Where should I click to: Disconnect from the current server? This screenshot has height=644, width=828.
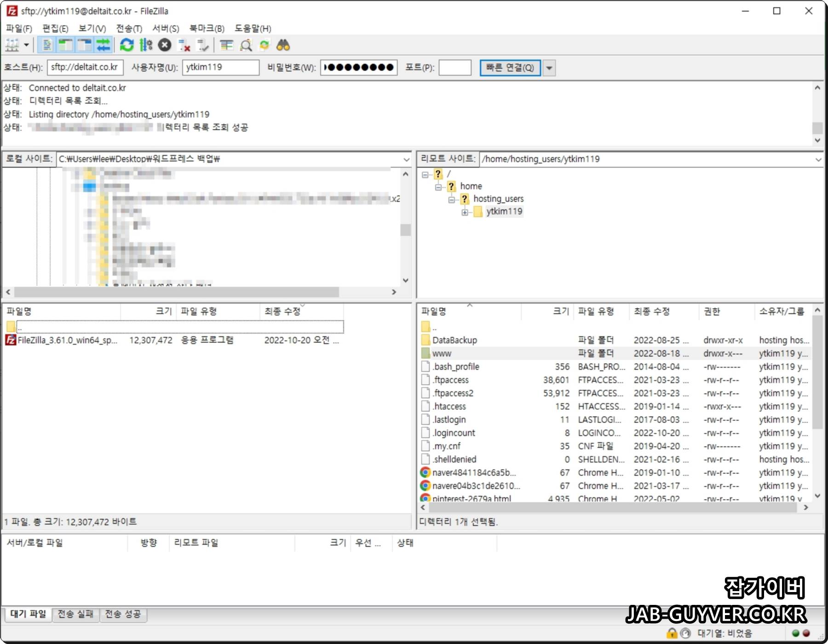pyautogui.click(x=184, y=45)
